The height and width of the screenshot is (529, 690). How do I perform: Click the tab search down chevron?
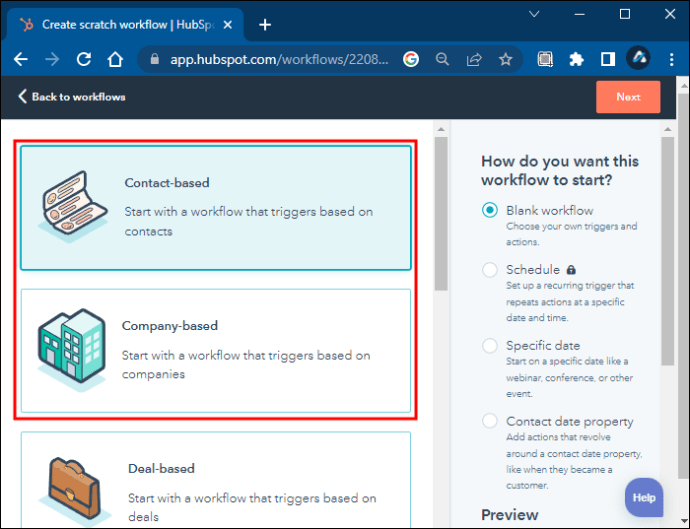point(534,14)
